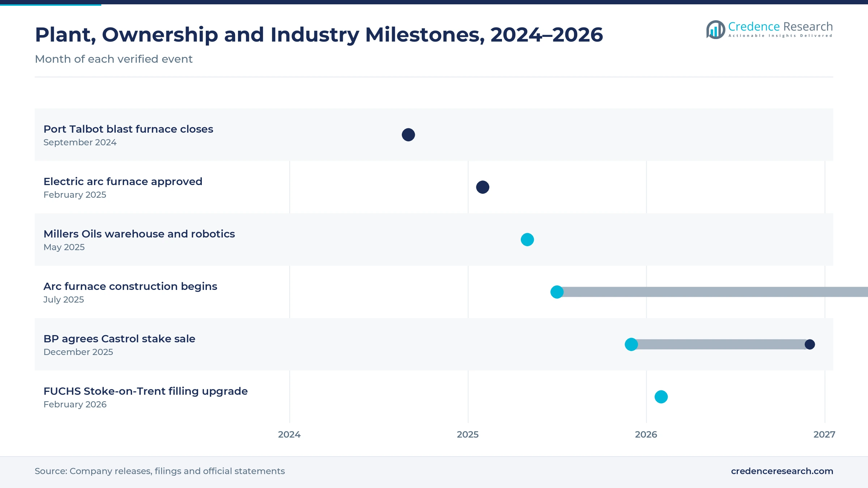Select the FUCHS Stoke-on-Trent February 2026 dot
Viewport: 868px width, 488px height.
click(x=661, y=397)
